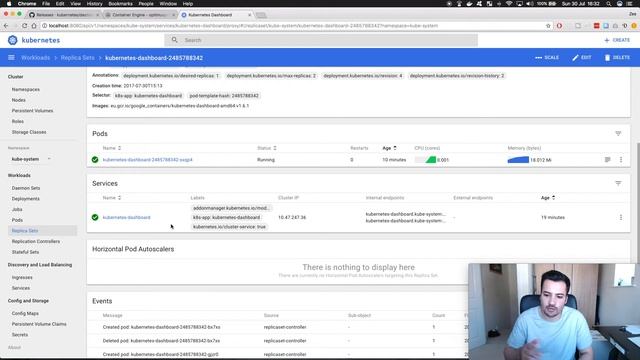Switch to the Releases GitHub browser tab
The height and width of the screenshot is (360, 640).
tap(64, 15)
